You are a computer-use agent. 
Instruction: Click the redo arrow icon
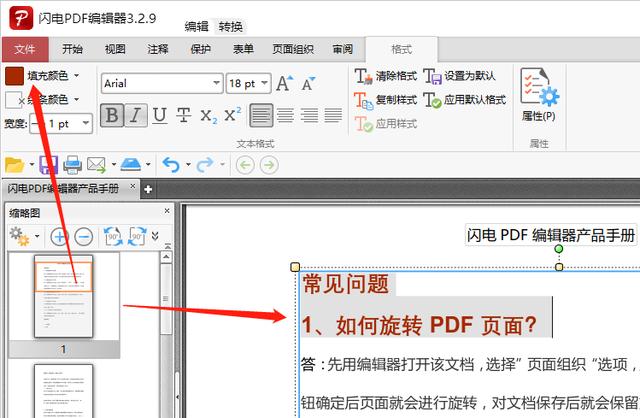(205, 165)
